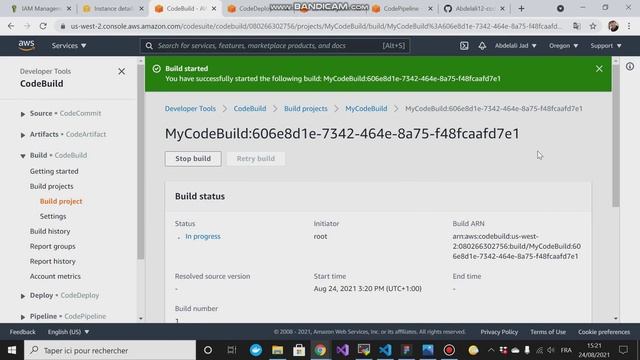640x360 pixels.
Task: Open Build projects in the sidebar
Action: [x=51, y=186]
